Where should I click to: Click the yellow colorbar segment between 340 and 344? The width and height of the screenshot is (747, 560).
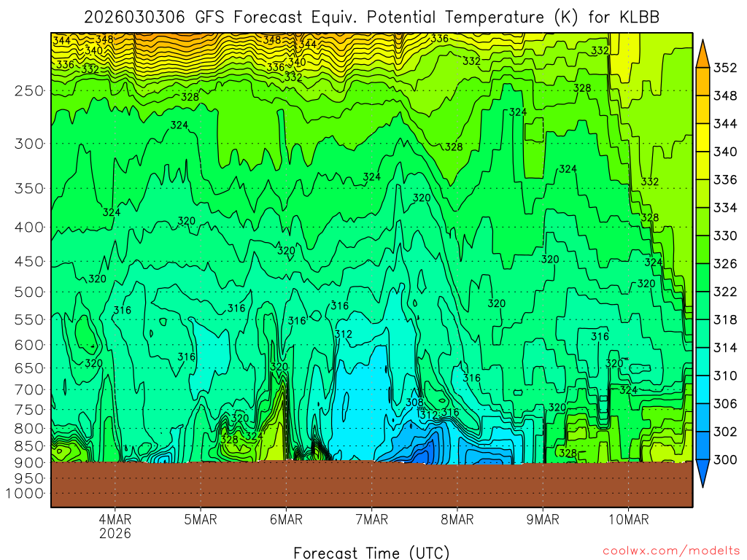(703, 138)
